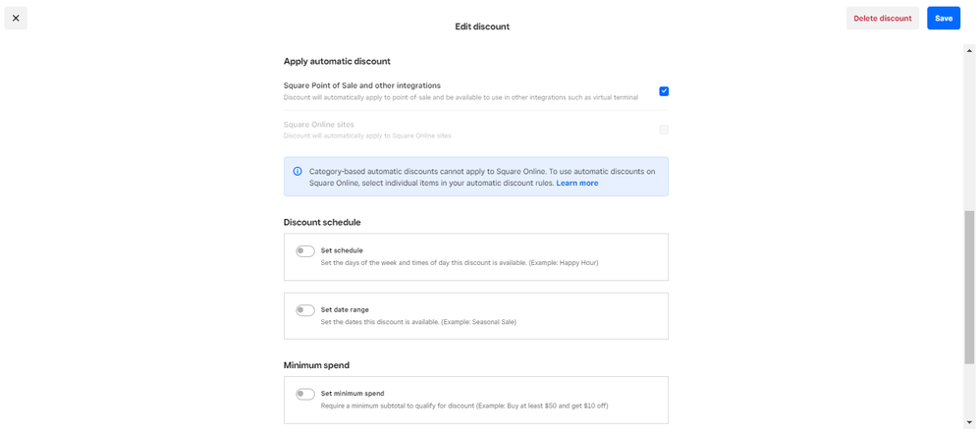This screenshot has width=980, height=434.
Task: Click the vertical scrollbar thumb
Action: 969,287
